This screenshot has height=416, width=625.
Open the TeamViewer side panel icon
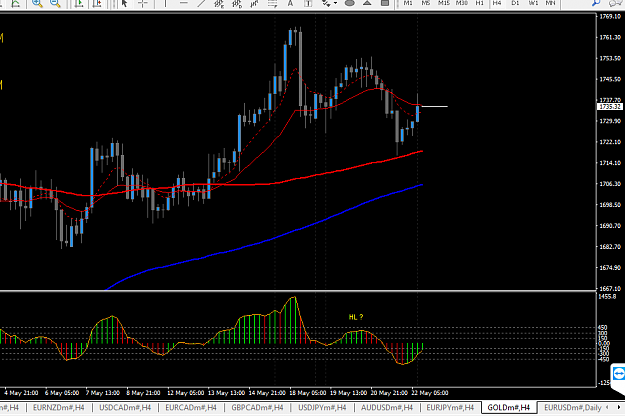(618, 374)
